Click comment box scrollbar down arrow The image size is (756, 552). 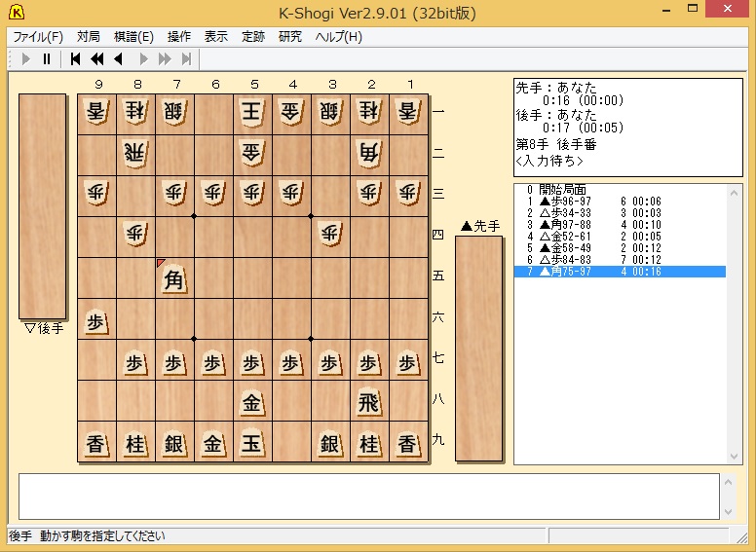728,511
